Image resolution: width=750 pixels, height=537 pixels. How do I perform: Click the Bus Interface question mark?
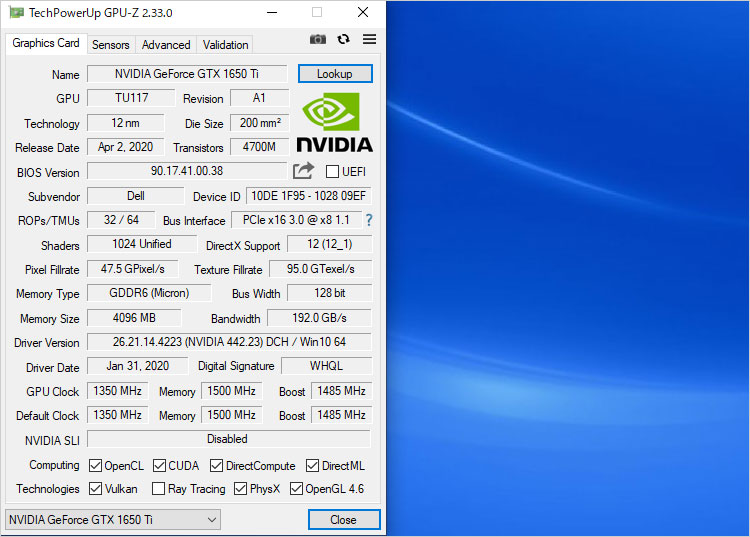click(x=369, y=220)
